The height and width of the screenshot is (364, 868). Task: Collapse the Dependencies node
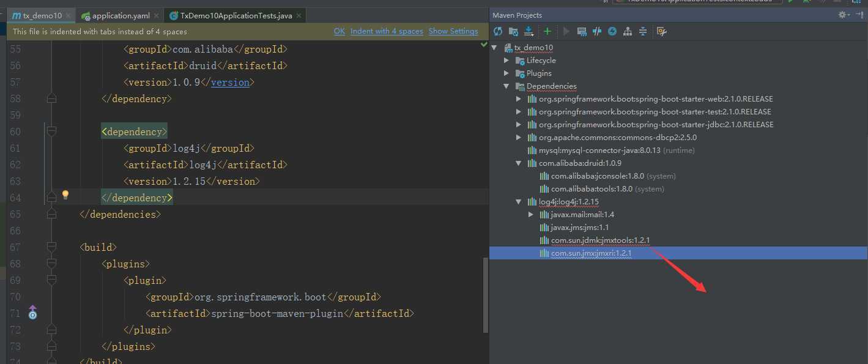(x=506, y=86)
